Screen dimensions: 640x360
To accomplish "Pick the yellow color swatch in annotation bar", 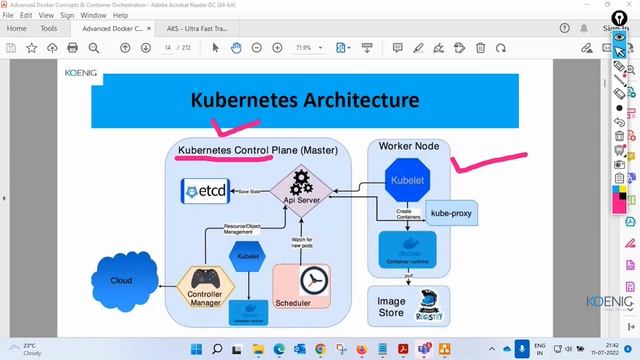I will [x=622, y=189].
